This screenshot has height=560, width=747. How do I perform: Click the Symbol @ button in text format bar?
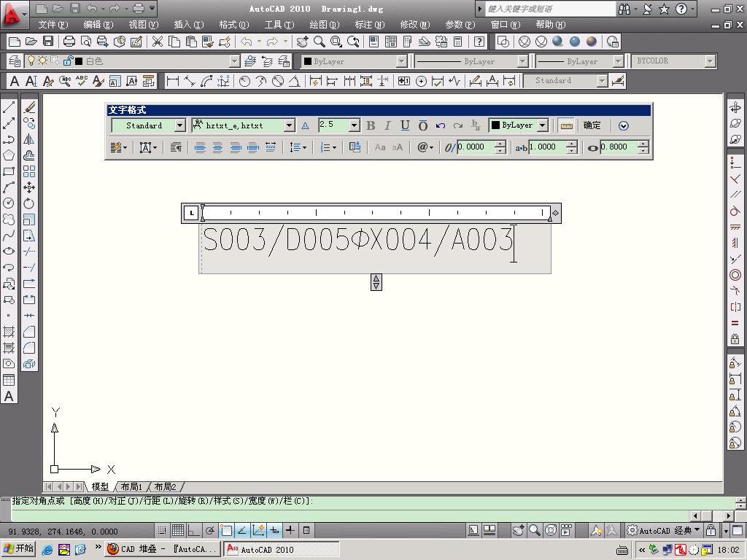click(x=425, y=147)
